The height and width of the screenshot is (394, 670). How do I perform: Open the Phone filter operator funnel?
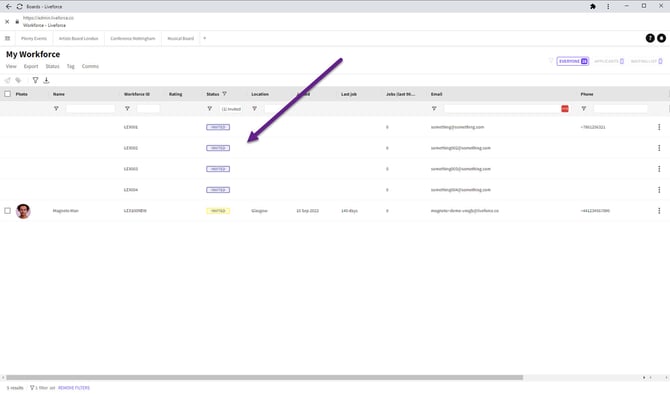point(584,109)
